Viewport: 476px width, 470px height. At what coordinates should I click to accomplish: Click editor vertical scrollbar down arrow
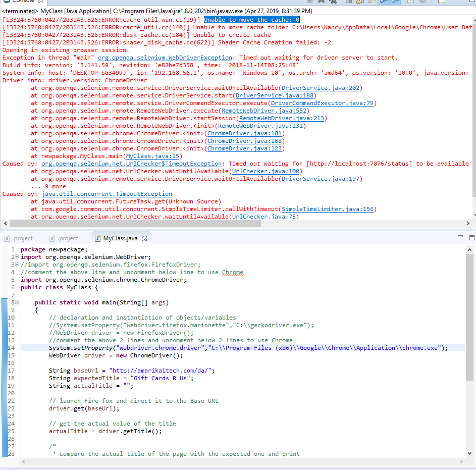(x=469, y=453)
